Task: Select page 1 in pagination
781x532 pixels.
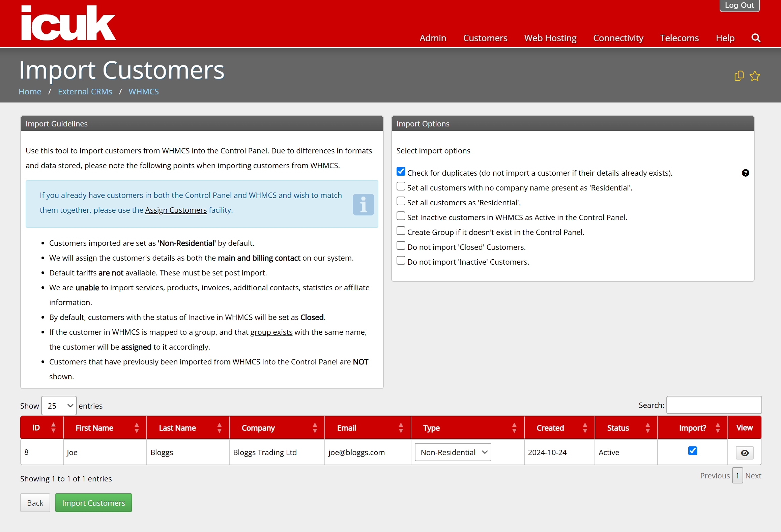Action: point(737,476)
